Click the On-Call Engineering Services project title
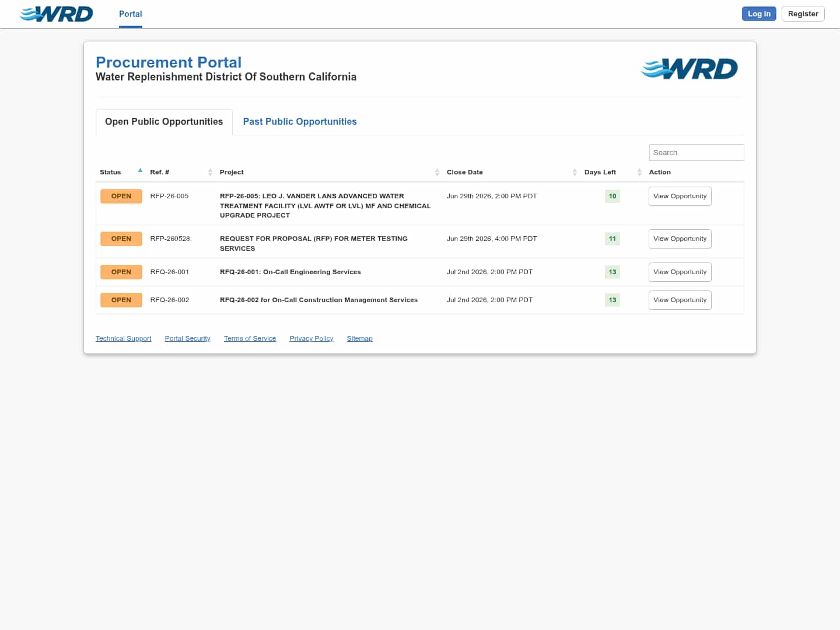Viewport: 840px width, 630px height. 290,272
